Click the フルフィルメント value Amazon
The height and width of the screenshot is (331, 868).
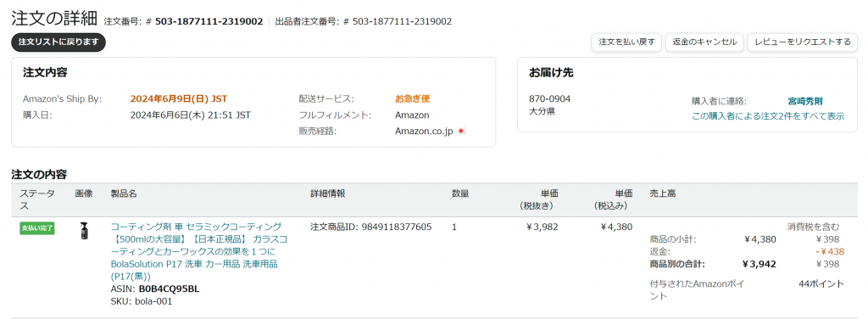[412, 115]
